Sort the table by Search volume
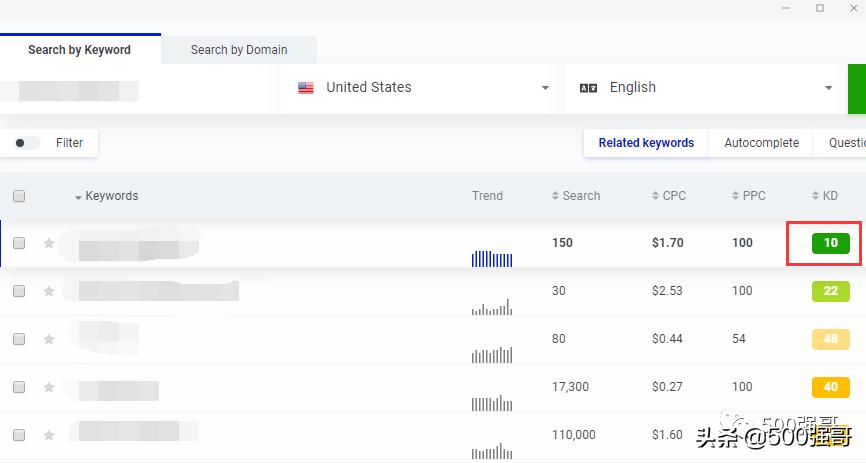 pos(576,196)
